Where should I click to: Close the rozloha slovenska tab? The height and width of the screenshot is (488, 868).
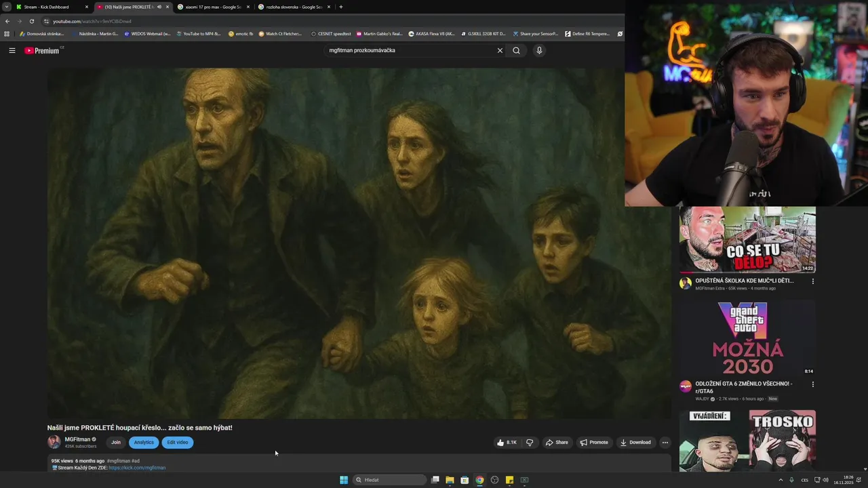point(329,7)
